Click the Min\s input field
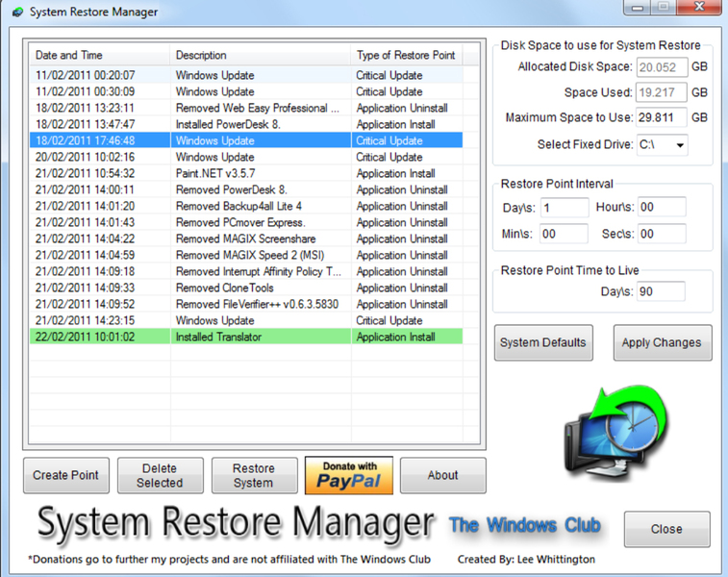The height and width of the screenshot is (577, 728). [564, 234]
